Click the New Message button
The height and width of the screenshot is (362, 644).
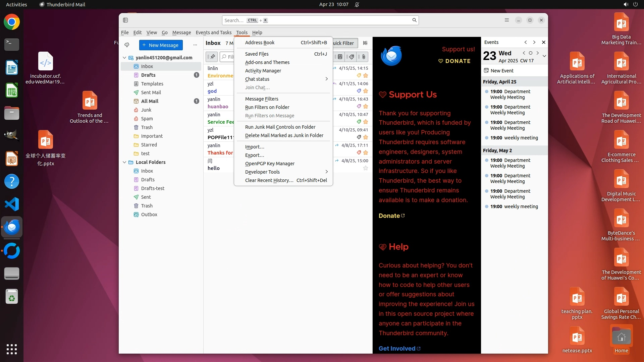point(161,45)
